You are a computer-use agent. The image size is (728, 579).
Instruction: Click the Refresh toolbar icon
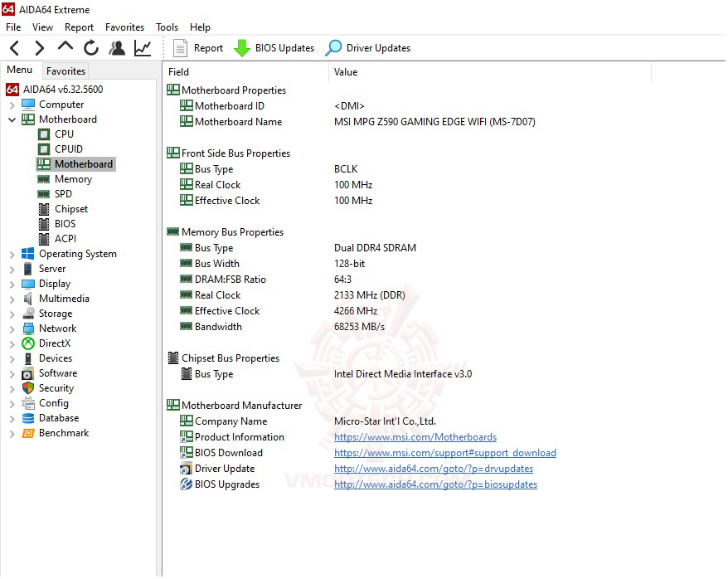pyautogui.click(x=91, y=48)
